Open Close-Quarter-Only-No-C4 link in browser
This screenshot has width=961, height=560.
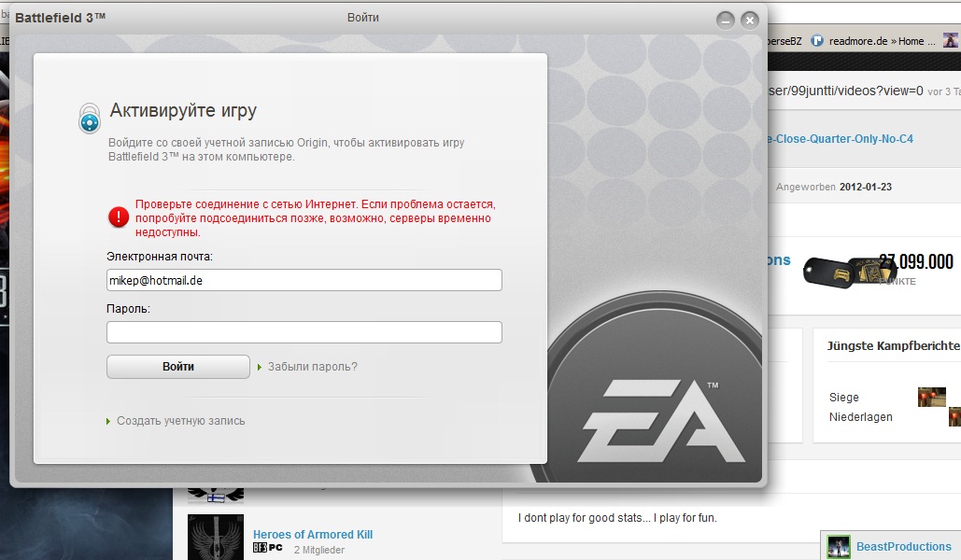tap(841, 139)
